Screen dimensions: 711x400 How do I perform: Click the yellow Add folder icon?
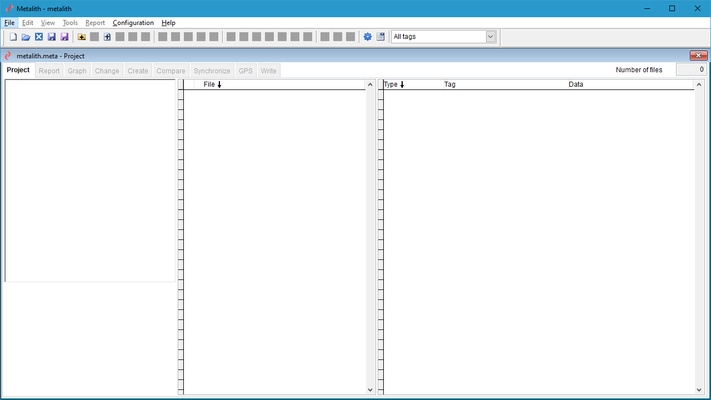click(82, 37)
